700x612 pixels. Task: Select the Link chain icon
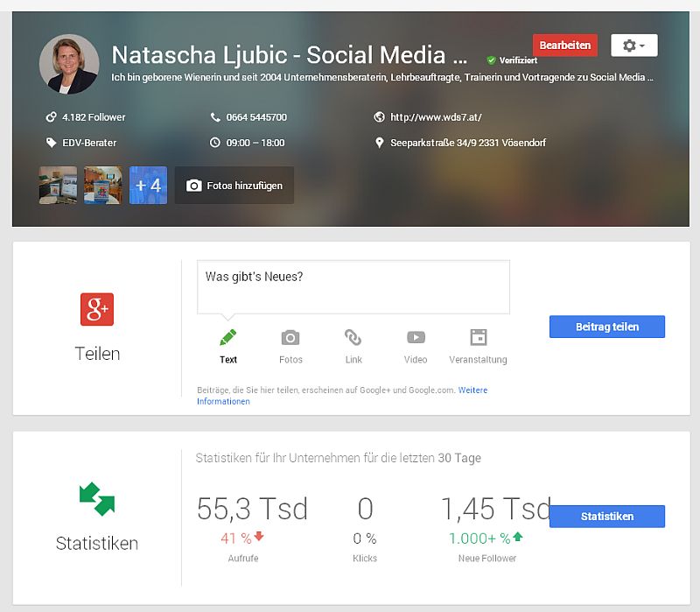coord(353,337)
